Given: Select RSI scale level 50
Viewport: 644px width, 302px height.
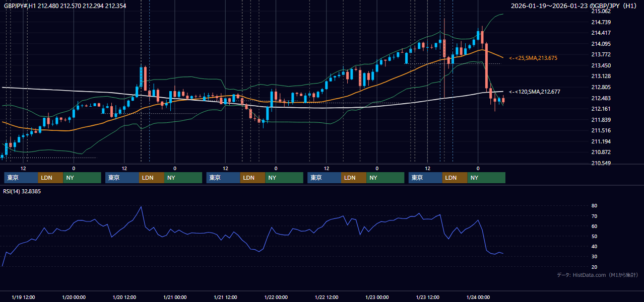Looking at the screenshot, I should 595,237.
